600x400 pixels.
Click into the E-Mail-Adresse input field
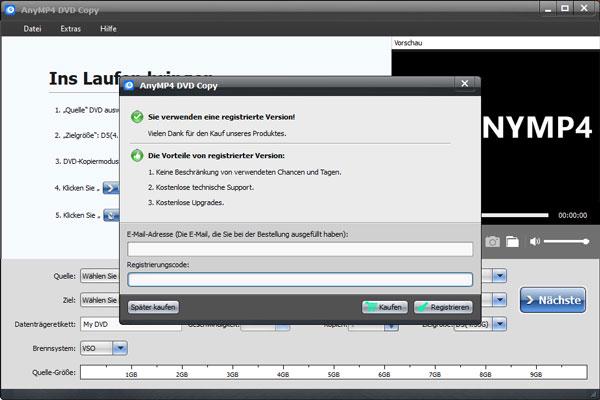click(x=300, y=249)
